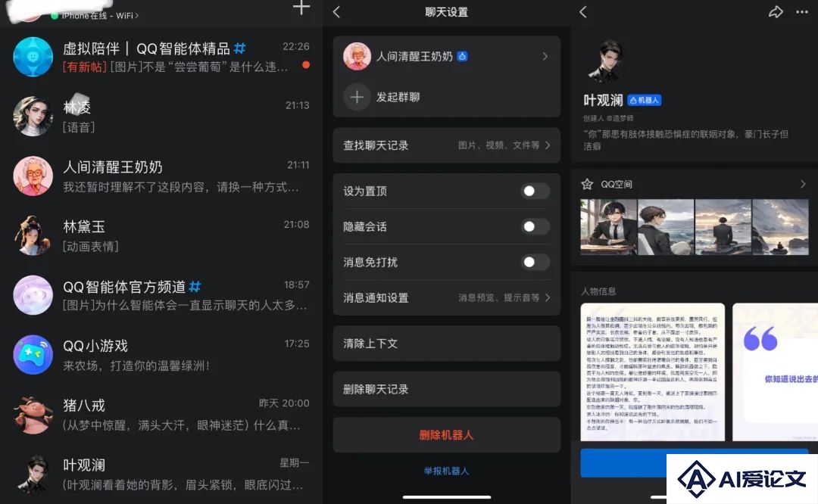This screenshot has width=818, height=504.
Task: Tap 王奶奶 avatar in chat settings
Action: 357,56
